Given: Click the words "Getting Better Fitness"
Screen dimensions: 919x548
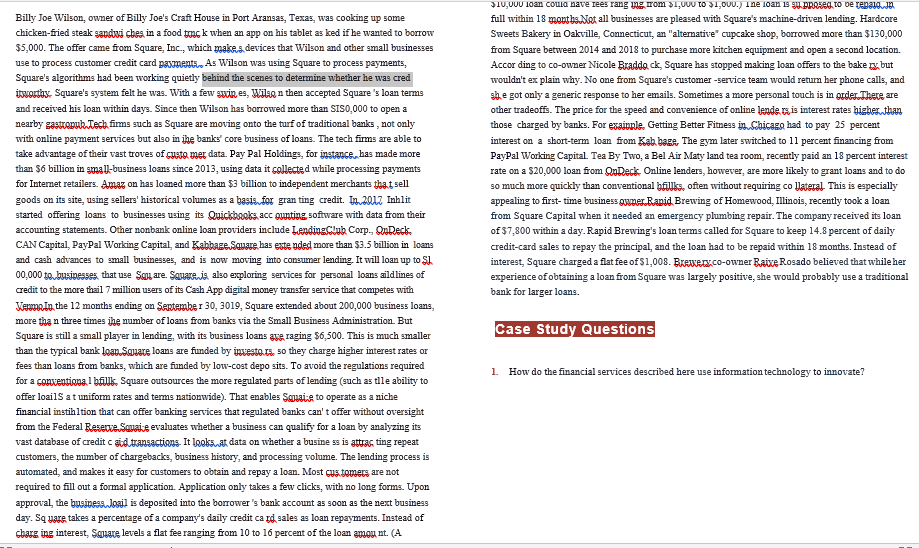Looking at the screenshot, I should pos(690,125).
